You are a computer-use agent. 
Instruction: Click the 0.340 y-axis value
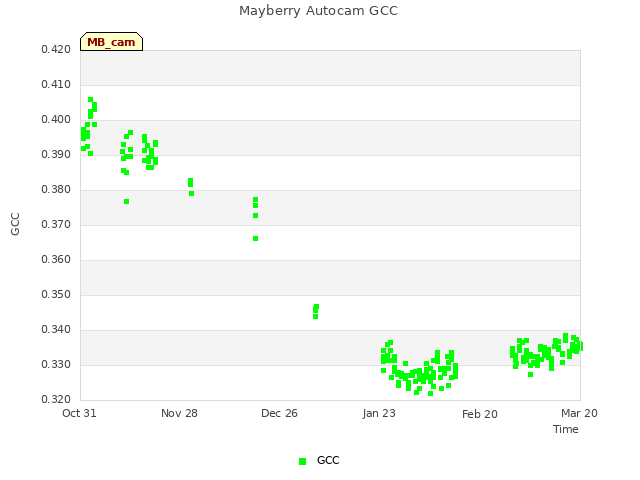pyautogui.click(x=56, y=329)
